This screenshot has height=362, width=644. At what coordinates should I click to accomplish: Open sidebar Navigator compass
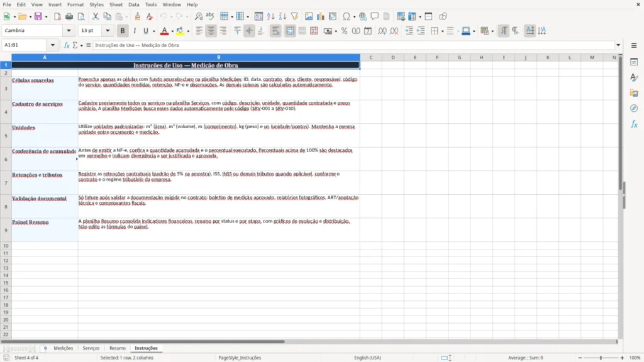634,108
